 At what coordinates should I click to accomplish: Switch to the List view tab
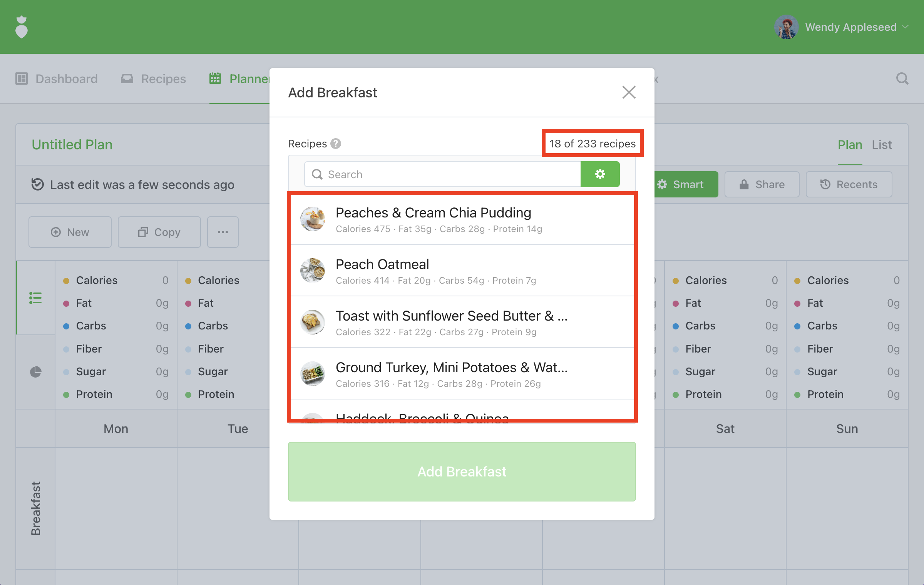[882, 145]
